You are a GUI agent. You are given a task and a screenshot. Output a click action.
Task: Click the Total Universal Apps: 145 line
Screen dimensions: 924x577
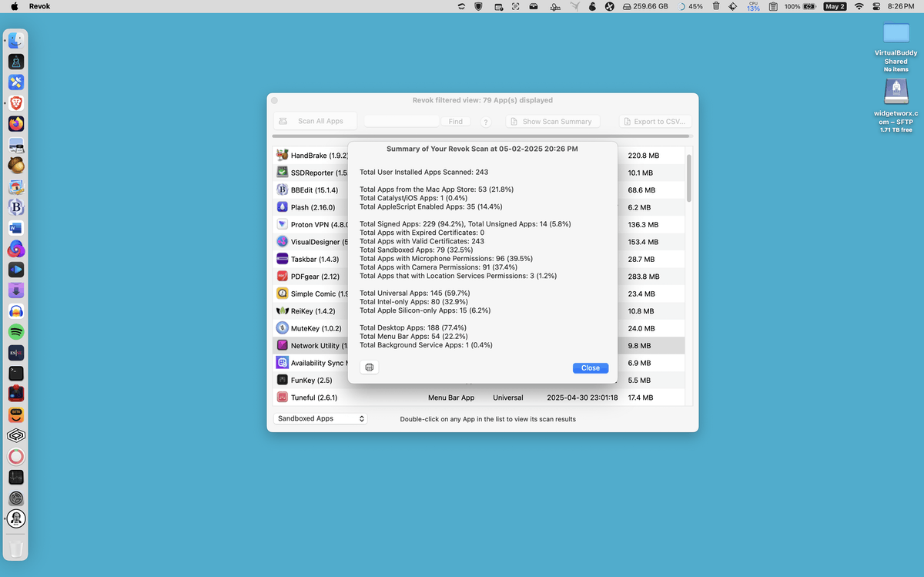click(414, 293)
